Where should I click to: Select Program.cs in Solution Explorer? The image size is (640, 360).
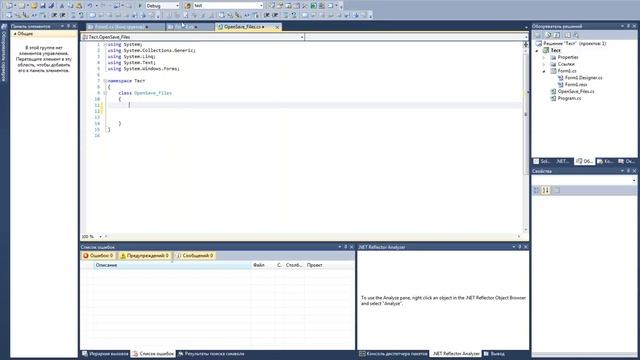pos(569,99)
